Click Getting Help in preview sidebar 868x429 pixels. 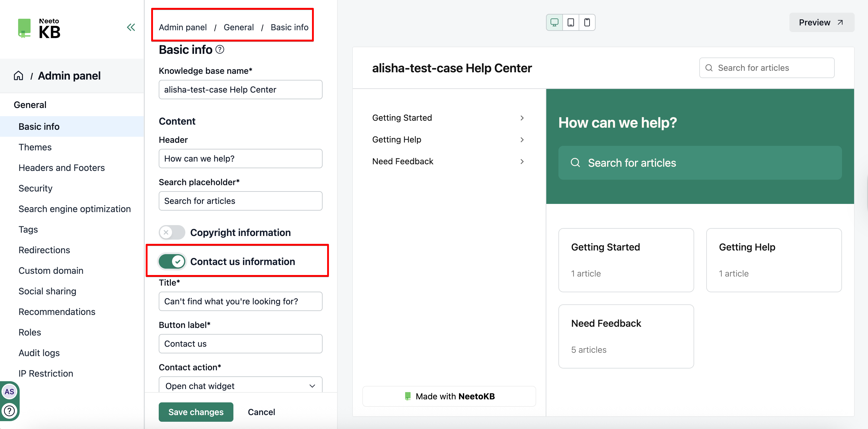[x=397, y=140]
